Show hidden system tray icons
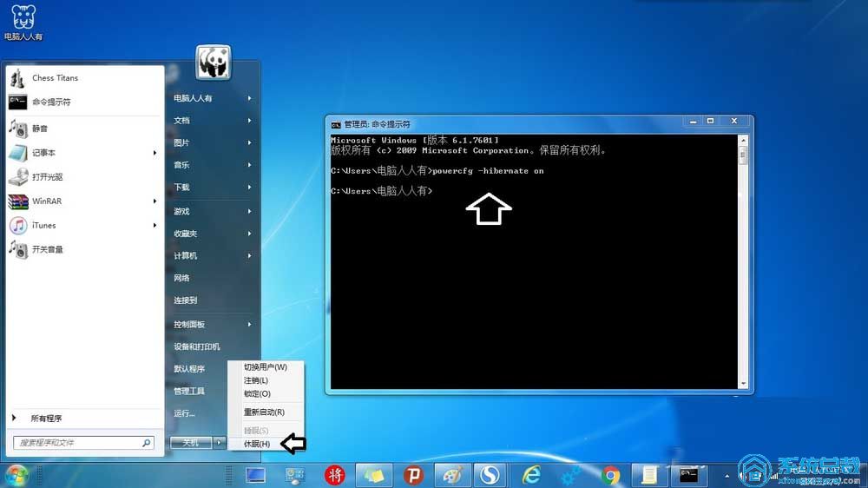868x488 pixels. coord(727,476)
